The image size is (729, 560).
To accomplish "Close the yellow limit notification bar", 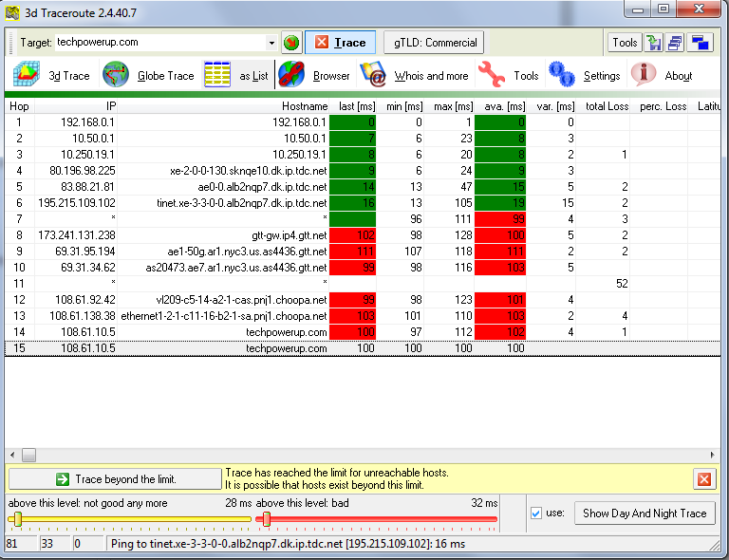I will click(x=704, y=479).
